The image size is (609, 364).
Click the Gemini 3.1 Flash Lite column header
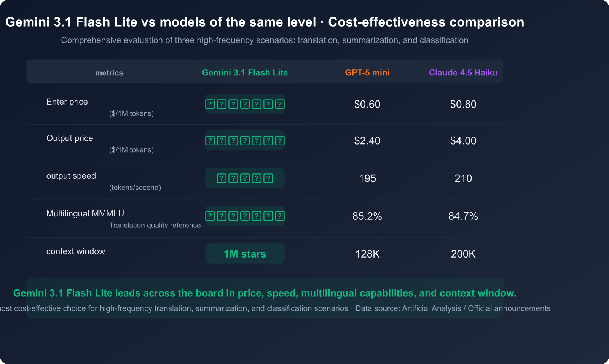coord(245,73)
